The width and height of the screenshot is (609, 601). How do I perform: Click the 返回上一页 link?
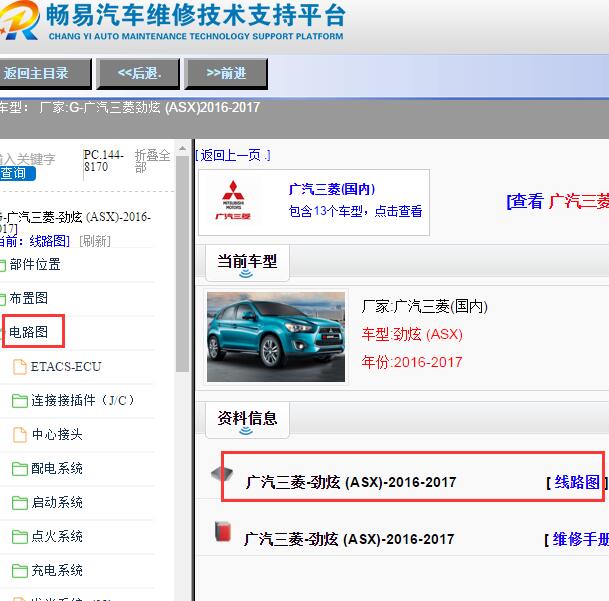pyautogui.click(x=232, y=155)
